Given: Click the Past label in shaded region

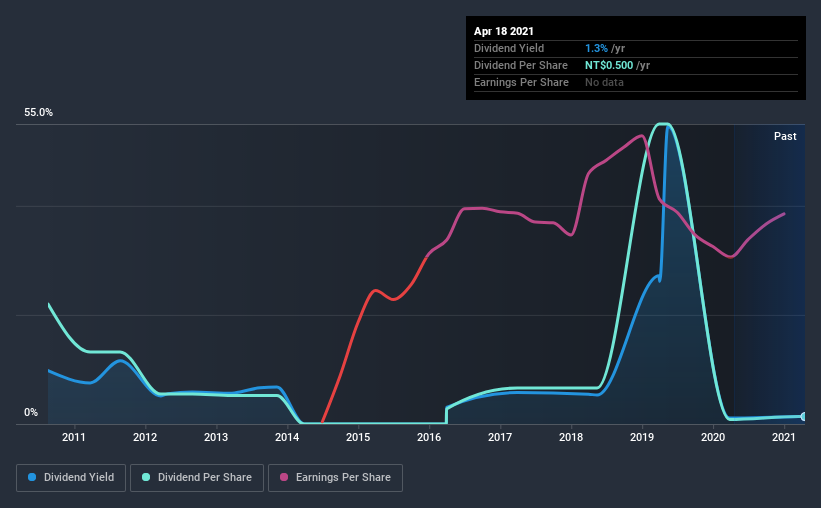Looking at the screenshot, I should [785, 136].
